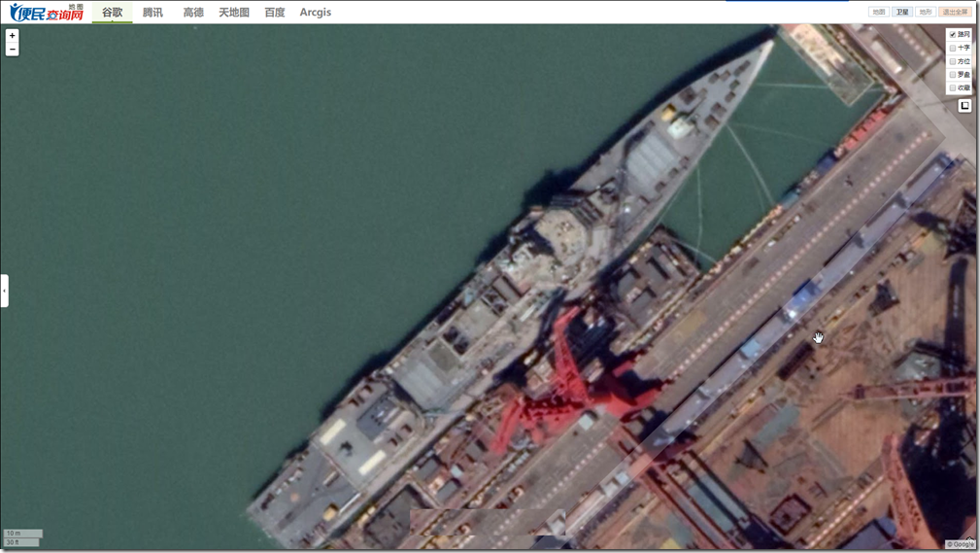The image size is (980, 553).
Task: Select the 高德 map source tab
Action: (x=193, y=13)
